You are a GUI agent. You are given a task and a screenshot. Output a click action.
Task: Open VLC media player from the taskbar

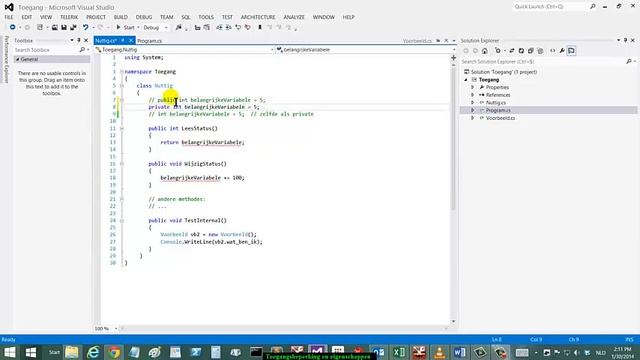point(440,352)
